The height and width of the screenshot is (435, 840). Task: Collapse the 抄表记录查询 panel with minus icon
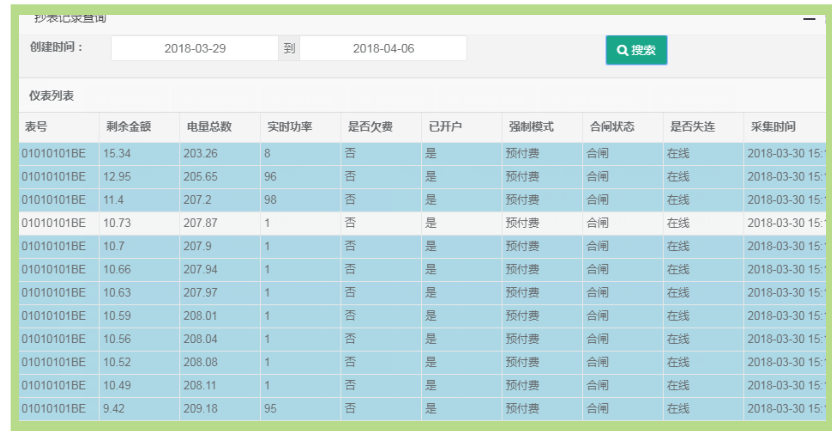pyautogui.click(x=809, y=18)
